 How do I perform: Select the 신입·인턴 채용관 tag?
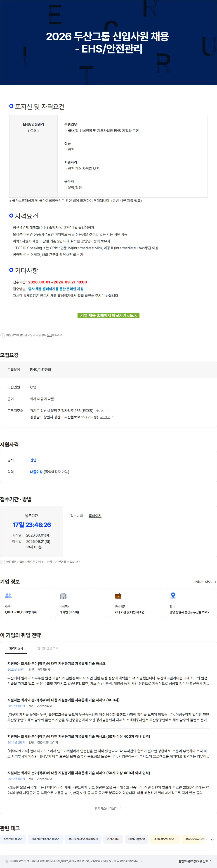point(13,839)
